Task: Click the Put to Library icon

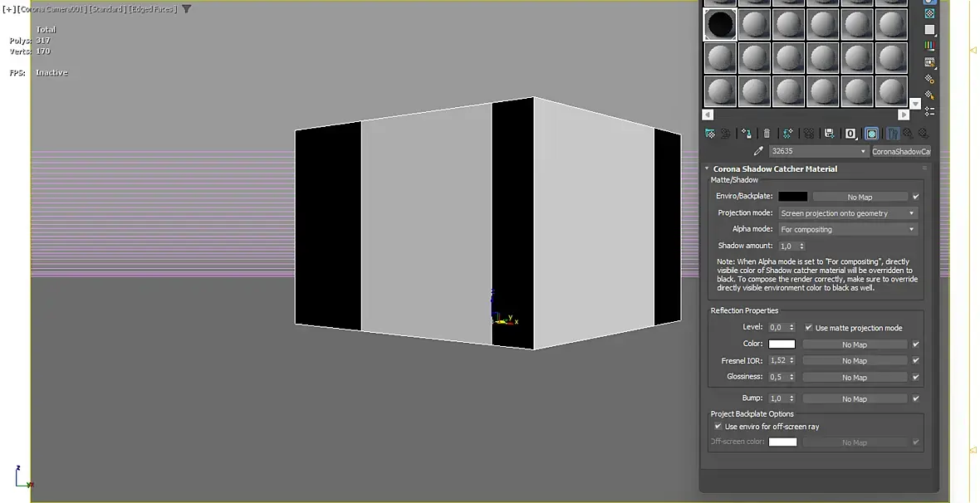Action: point(830,134)
